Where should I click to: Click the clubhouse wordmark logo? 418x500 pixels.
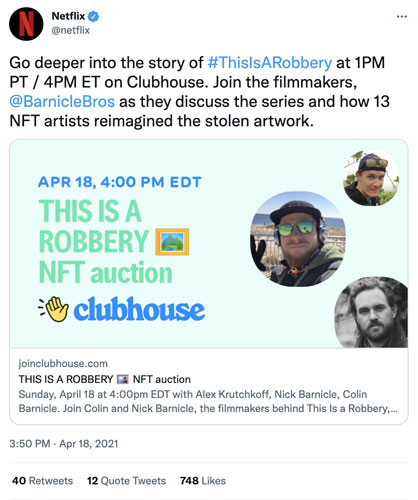coord(139,309)
